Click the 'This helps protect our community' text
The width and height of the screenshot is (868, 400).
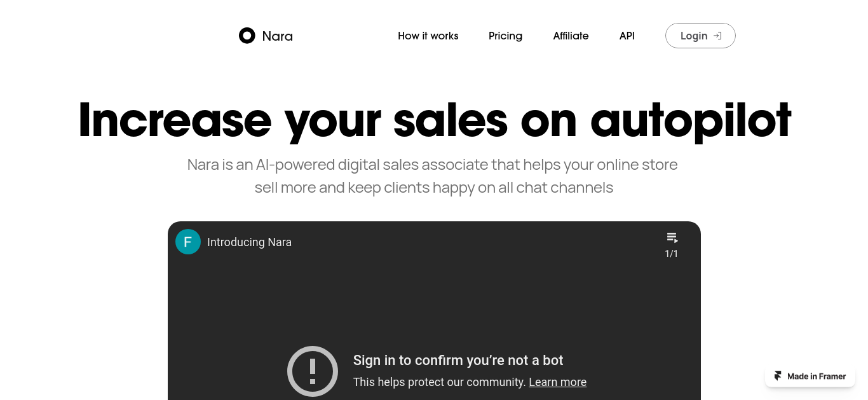coord(440,382)
